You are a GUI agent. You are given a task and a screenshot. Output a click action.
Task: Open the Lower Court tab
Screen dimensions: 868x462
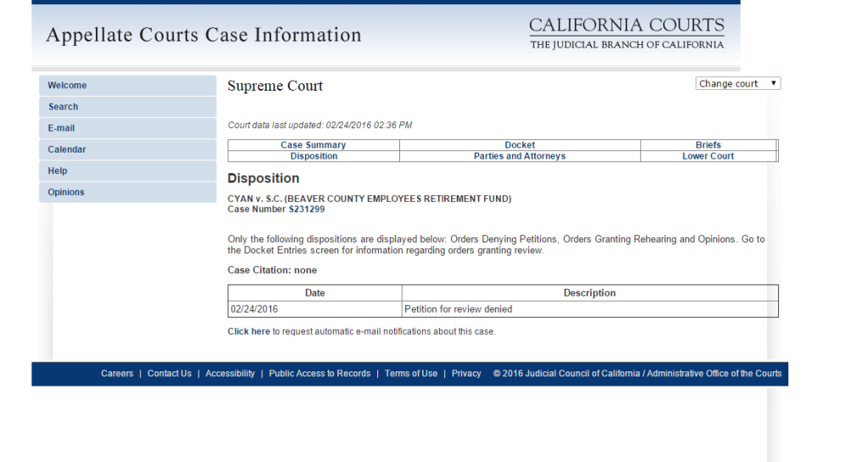pyautogui.click(x=708, y=156)
